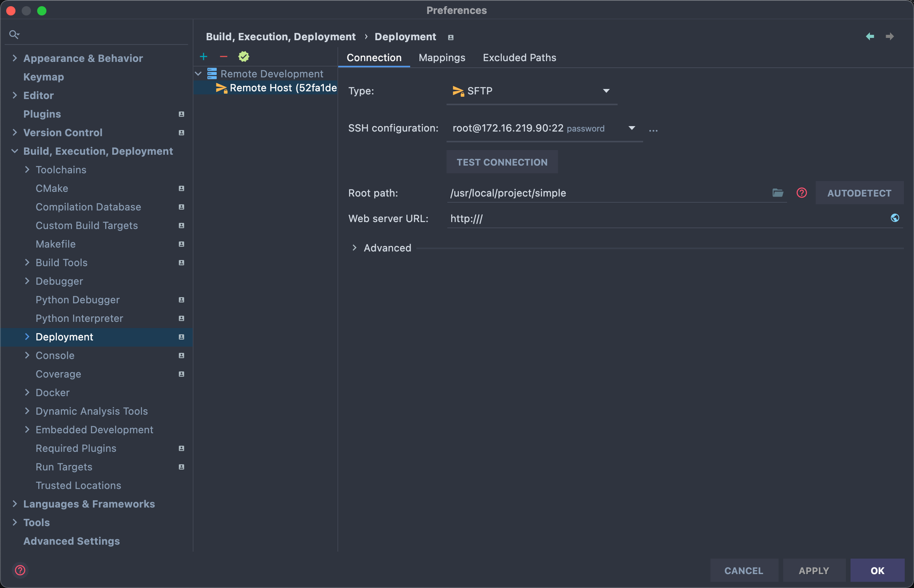Click the red help icon next to Root path
914x588 pixels.
coord(802,193)
